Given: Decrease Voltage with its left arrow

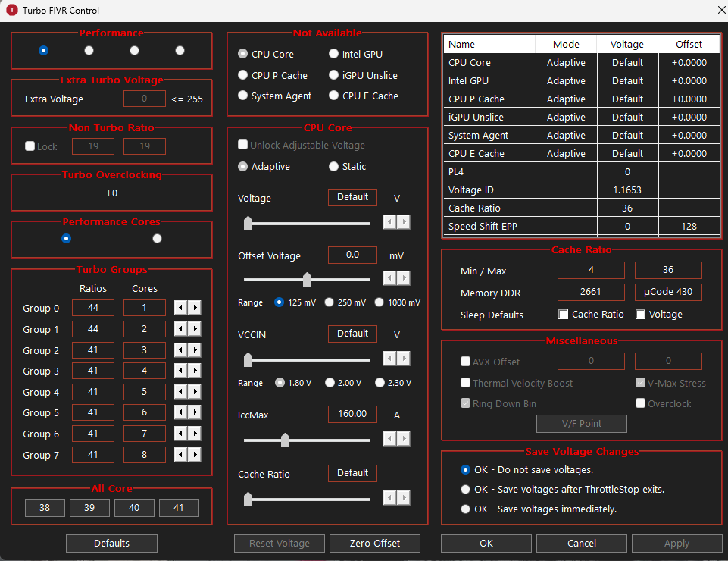Looking at the screenshot, I should coord(389,222).
